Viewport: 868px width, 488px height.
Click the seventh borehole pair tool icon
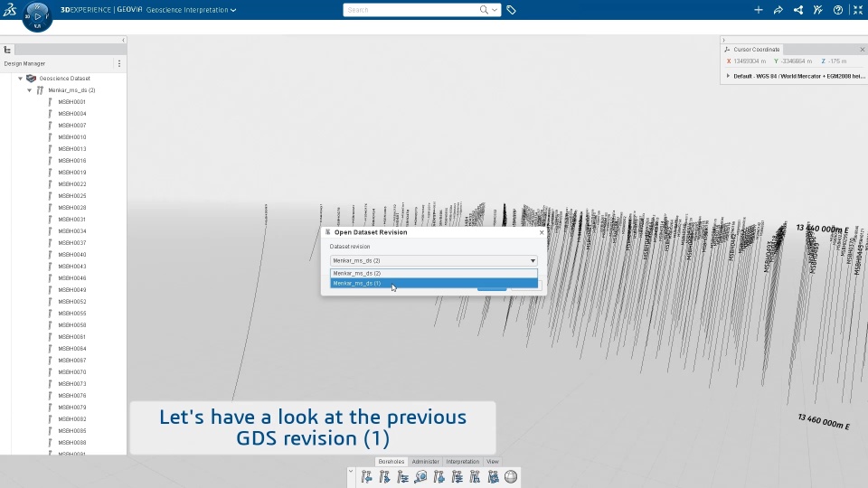[475, 476]
